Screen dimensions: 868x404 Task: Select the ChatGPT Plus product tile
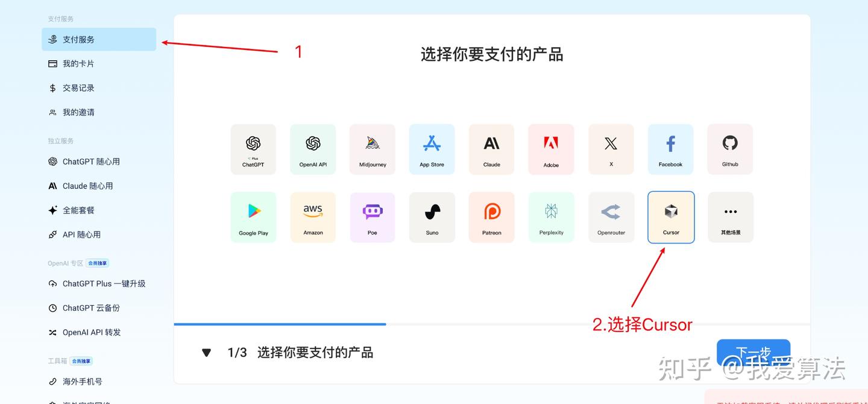(x=253, y=150)
